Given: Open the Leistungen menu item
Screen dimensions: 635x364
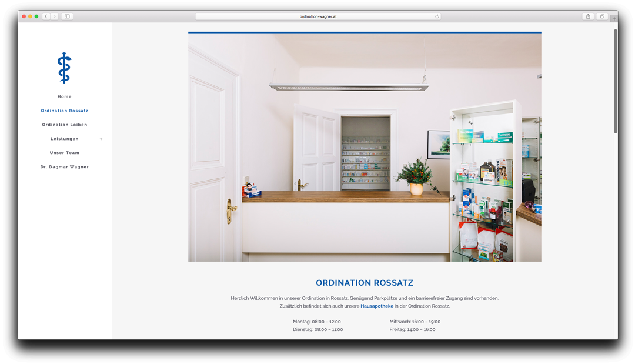Looking at the screenshot, I should click(65, 139).
